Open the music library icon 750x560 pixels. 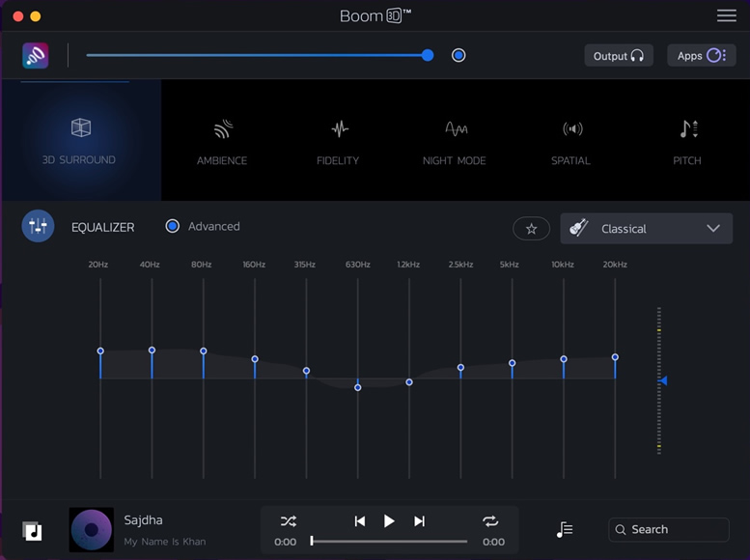coord(32,531)
